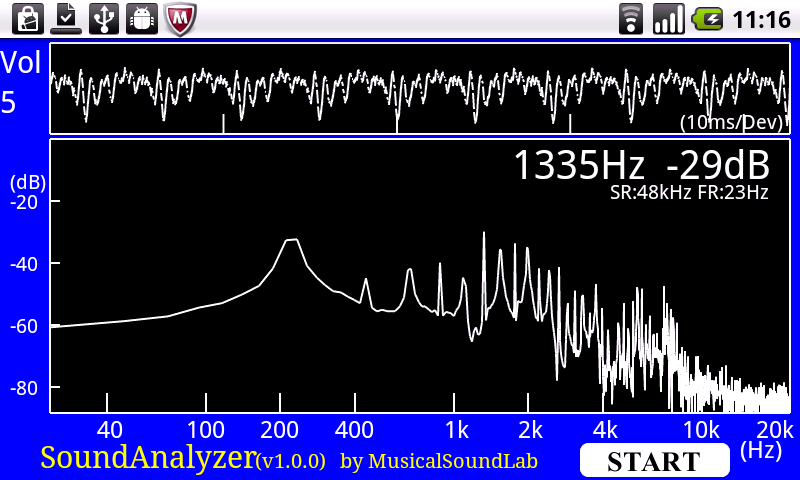Tap the battery charging icon
Viewport: 800px width, 480px height.
tap(707, 19)
